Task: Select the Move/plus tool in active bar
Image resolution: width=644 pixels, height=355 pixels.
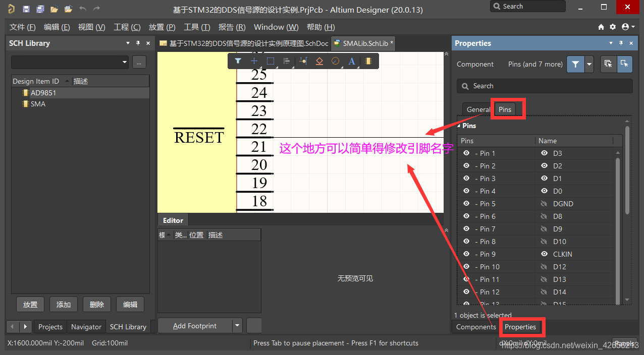Action: pos(254,61)
